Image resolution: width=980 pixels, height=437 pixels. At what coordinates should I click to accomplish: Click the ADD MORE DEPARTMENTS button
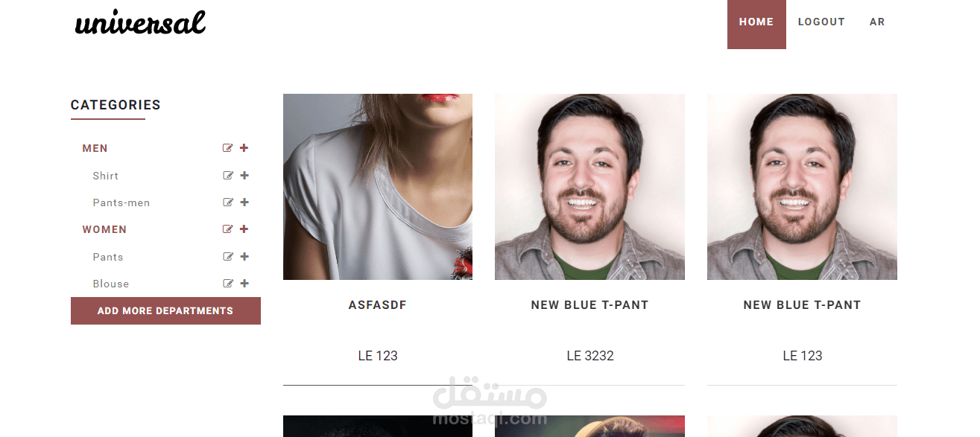coord(165,311)
